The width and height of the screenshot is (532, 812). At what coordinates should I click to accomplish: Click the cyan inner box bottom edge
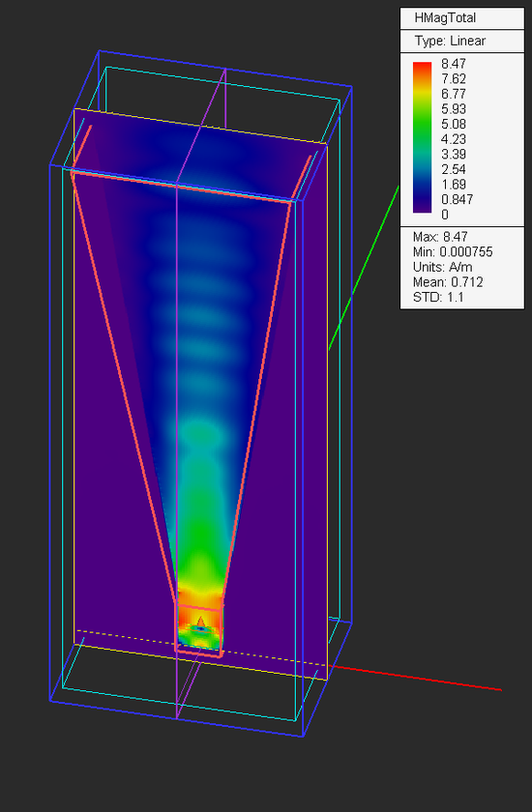[179, 705]
